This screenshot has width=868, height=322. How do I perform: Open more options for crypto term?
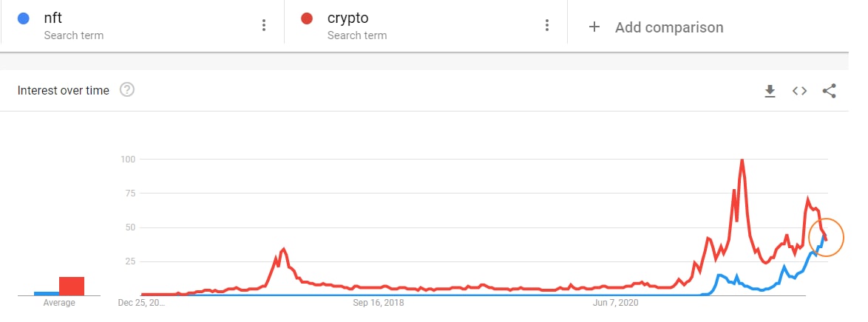point(547,26)
